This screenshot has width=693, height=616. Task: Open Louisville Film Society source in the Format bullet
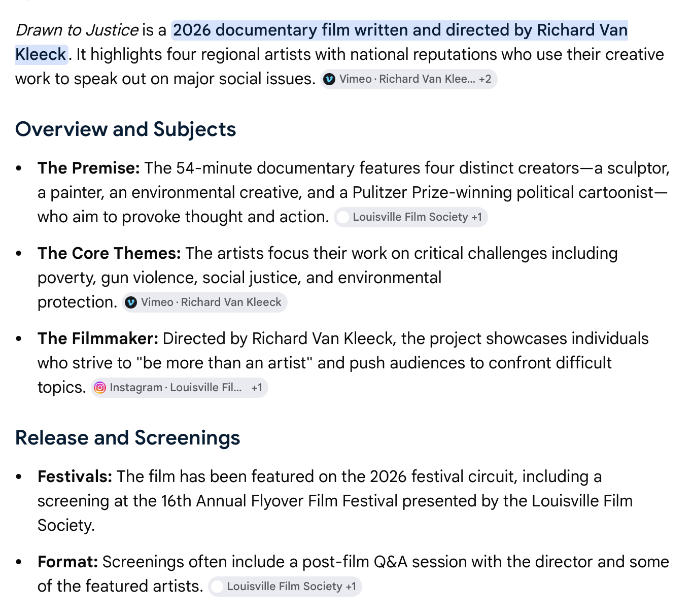point(285,587)
